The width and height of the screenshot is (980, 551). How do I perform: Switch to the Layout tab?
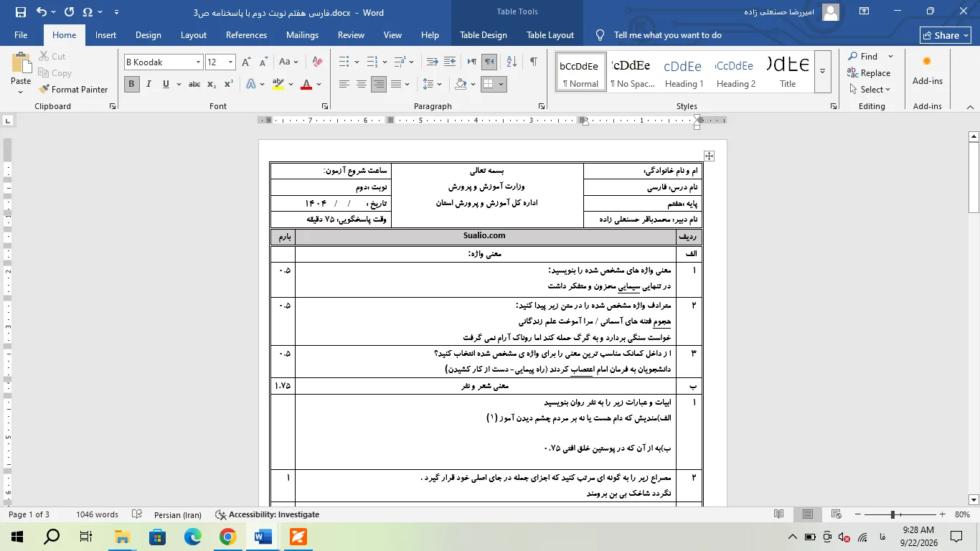click(x=194, y=35)
